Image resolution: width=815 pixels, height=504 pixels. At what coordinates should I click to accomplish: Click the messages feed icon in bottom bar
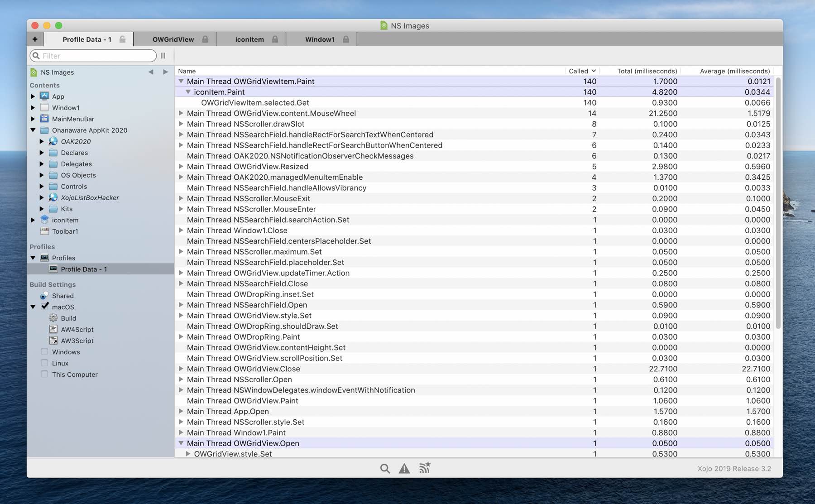coord(424,467)
